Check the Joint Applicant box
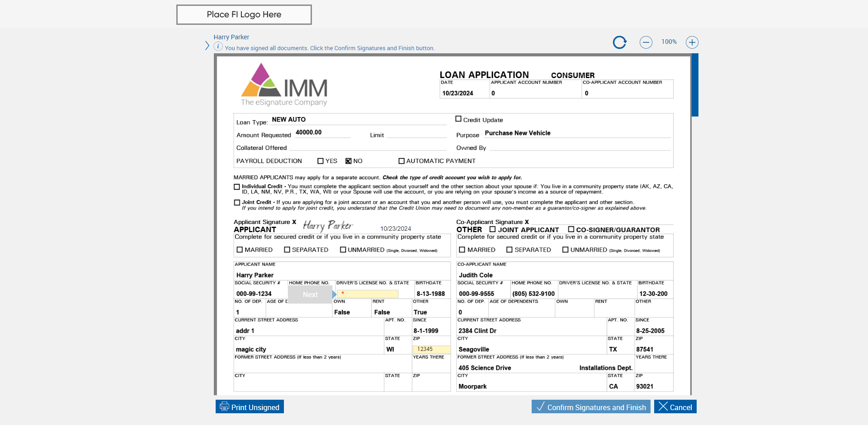The height and width of the screenshot is (425, 868). [x=493, y=229]
